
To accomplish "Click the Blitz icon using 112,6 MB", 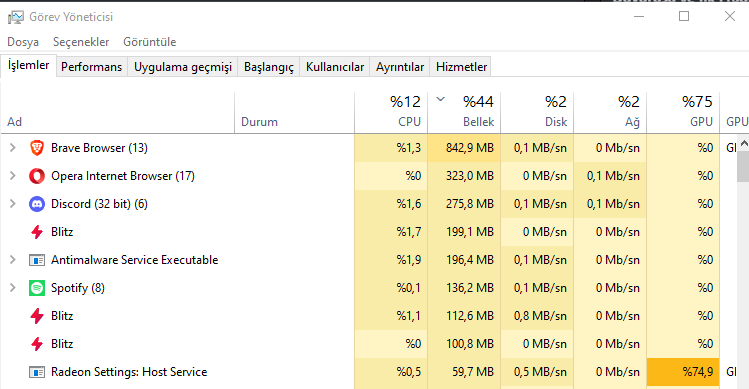I will pyautogui.click(x=37, y=316).
